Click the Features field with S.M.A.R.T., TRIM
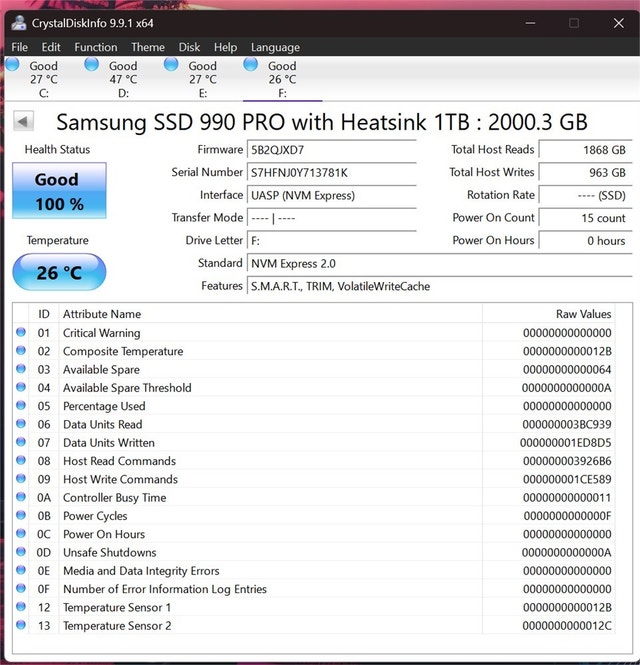The height and width of the screenshot is (665, 640). 439,286
